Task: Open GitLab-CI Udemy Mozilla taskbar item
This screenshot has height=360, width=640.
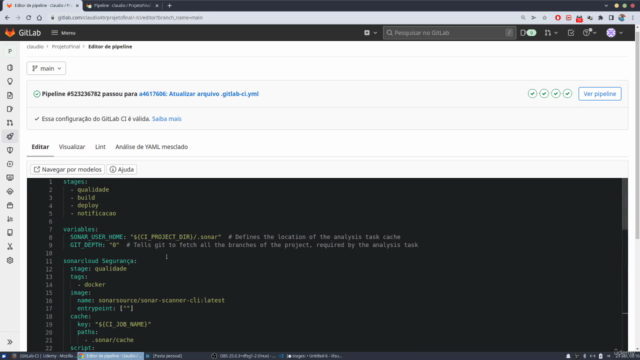Action: 43,356
